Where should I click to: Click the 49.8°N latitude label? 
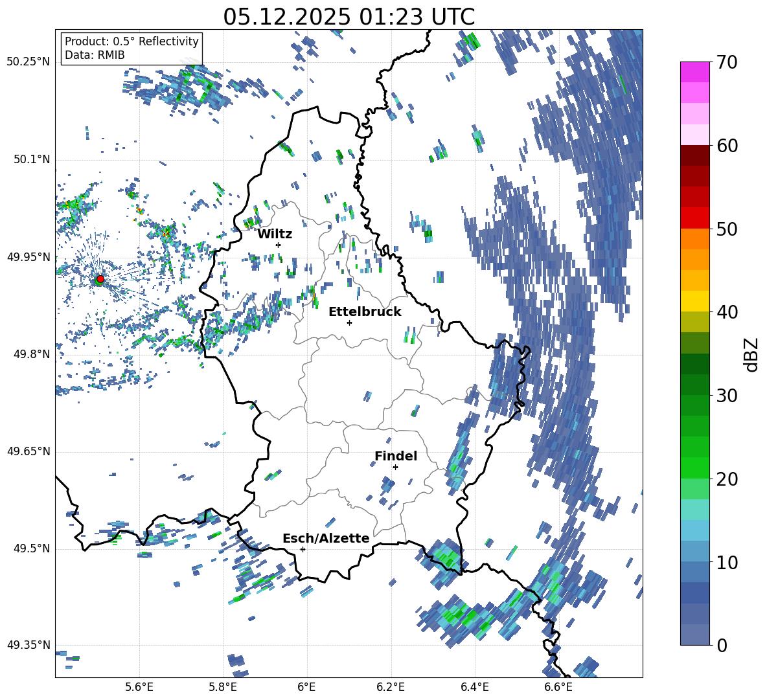(x=32, y=354)
